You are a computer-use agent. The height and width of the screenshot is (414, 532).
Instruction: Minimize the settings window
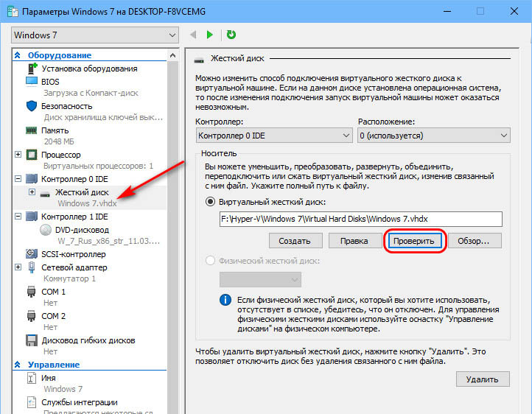447,12
